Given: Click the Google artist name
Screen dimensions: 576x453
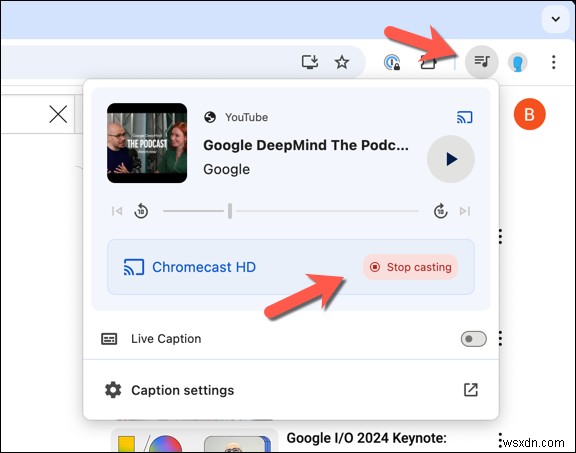Looking at the screenshot, I should [x=226, y=169].
